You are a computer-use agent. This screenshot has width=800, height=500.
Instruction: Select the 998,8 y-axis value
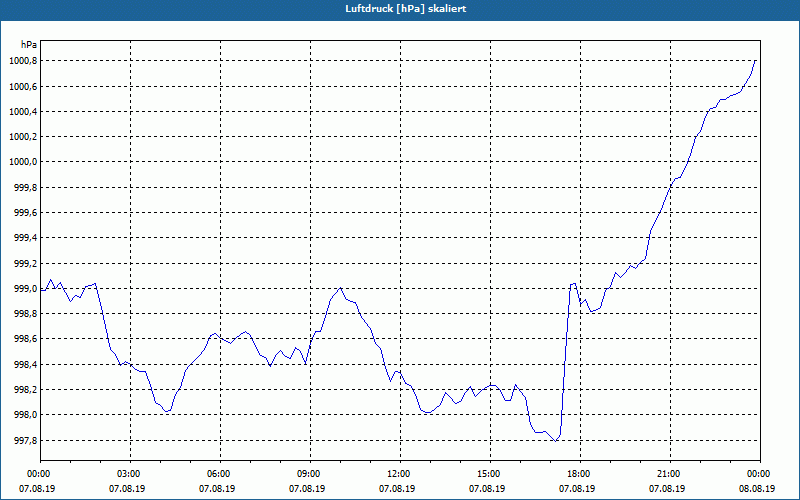point(26,314)
